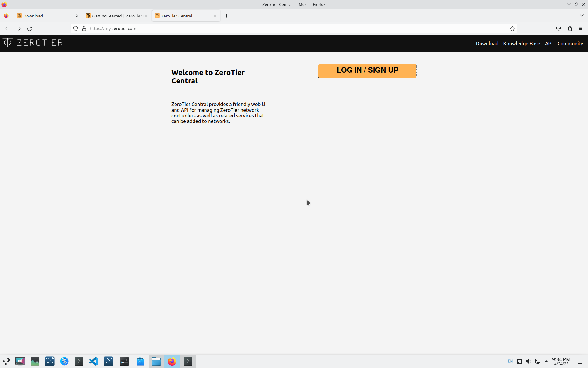Screen dimensions: 588x368
Task: Open Save to Pocket icon
Action: 559,29
